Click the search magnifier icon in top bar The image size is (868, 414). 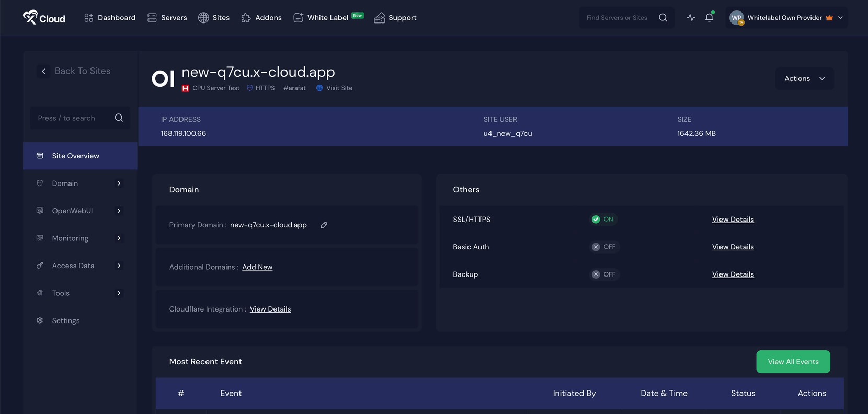663,18
